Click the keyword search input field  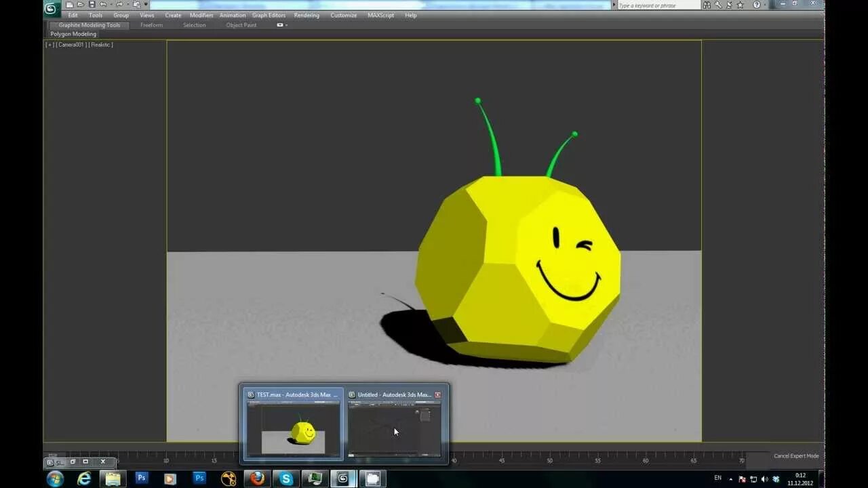click(x=658, y=5)
